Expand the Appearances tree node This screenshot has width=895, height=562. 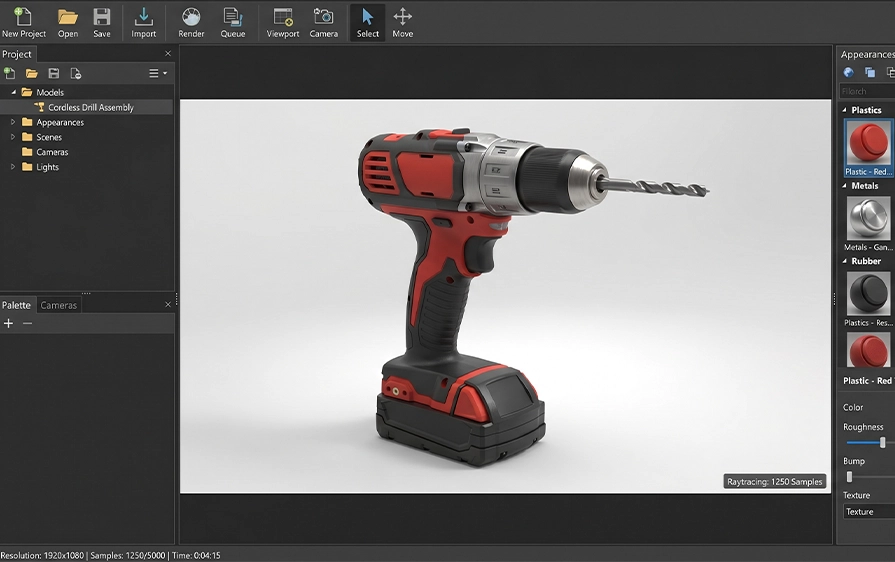point(13,122)
